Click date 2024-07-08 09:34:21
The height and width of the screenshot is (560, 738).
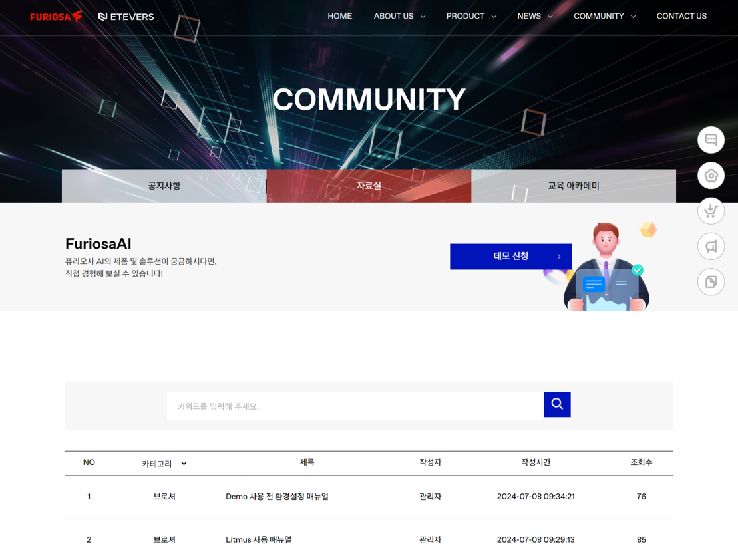[536, 496]
